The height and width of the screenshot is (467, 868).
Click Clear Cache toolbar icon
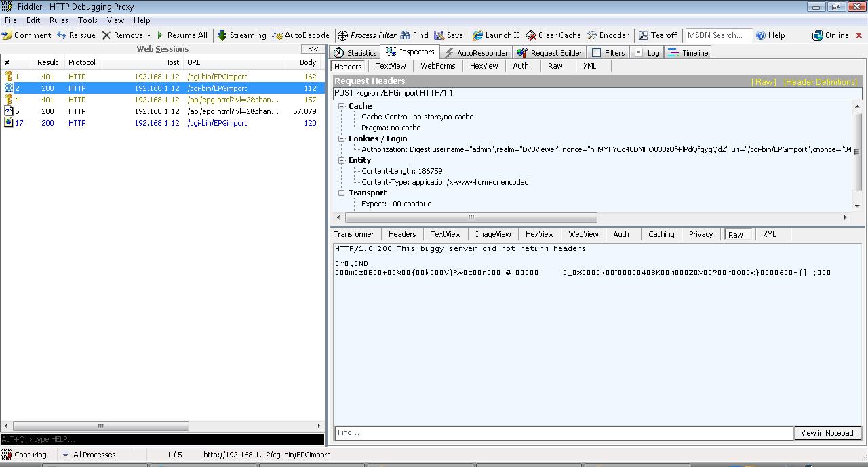point(531,35)
